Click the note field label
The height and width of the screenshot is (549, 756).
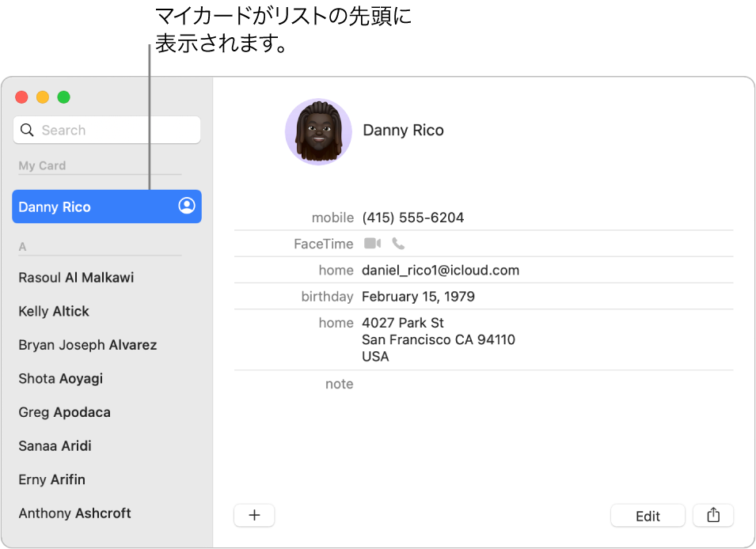click(340, 384)
